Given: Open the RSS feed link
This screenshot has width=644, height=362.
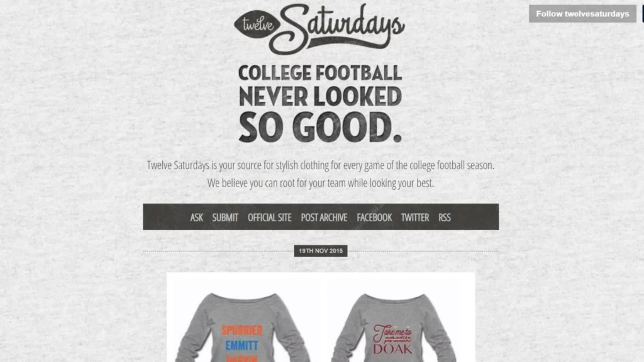Looking at the screenshot, I should click(445, 217).
